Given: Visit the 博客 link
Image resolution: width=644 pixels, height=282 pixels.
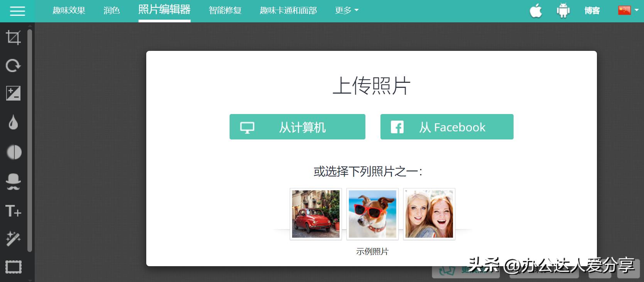Looking at the screenshot, I should 592,10.
